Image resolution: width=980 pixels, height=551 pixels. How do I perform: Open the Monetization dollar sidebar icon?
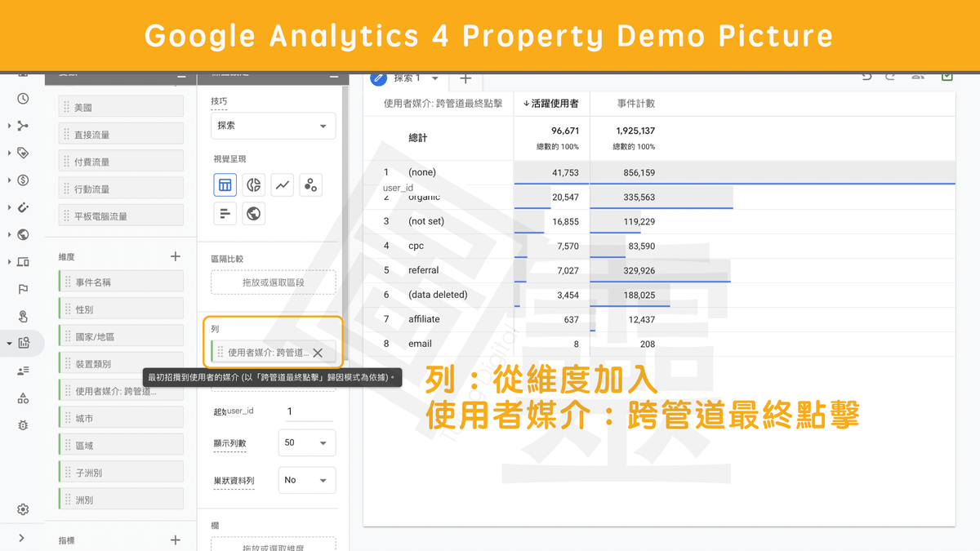pyautogui.click(x=23, y=180)
